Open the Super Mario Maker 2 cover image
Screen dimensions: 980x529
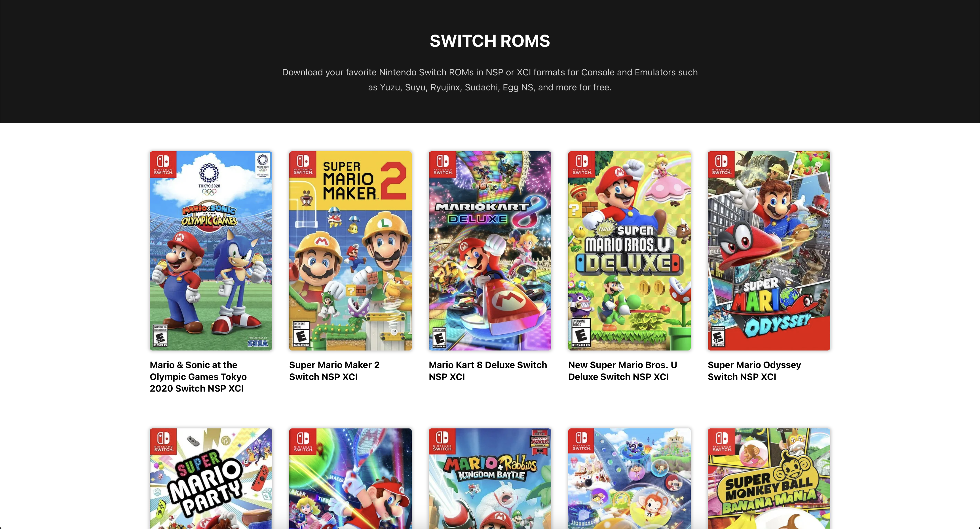tap(350, 251)
